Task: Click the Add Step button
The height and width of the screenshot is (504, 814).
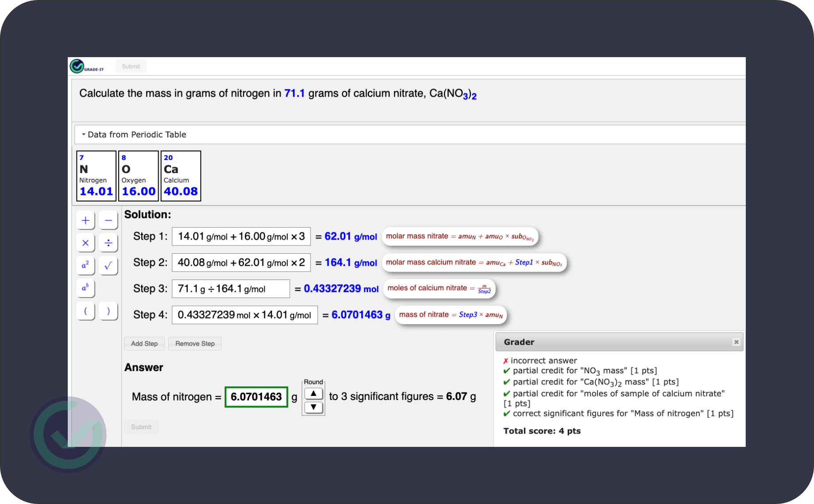Action: (x=144, y=344)
